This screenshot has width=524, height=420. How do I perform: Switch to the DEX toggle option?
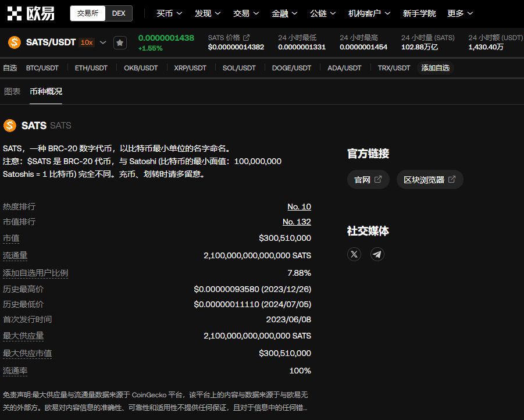click(x=119, y=13)
